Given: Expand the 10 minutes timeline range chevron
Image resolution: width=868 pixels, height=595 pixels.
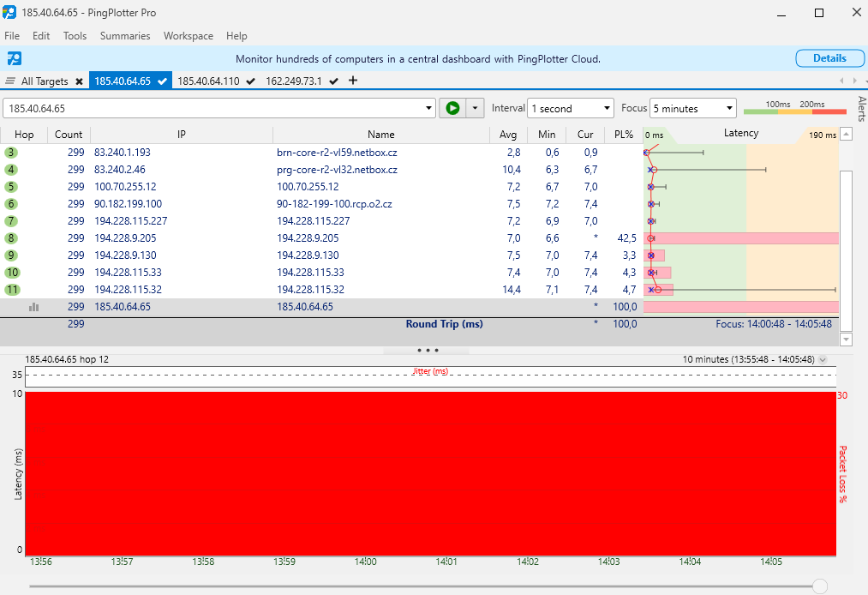Looking at the screenshot, I should (x=823, y=360).
